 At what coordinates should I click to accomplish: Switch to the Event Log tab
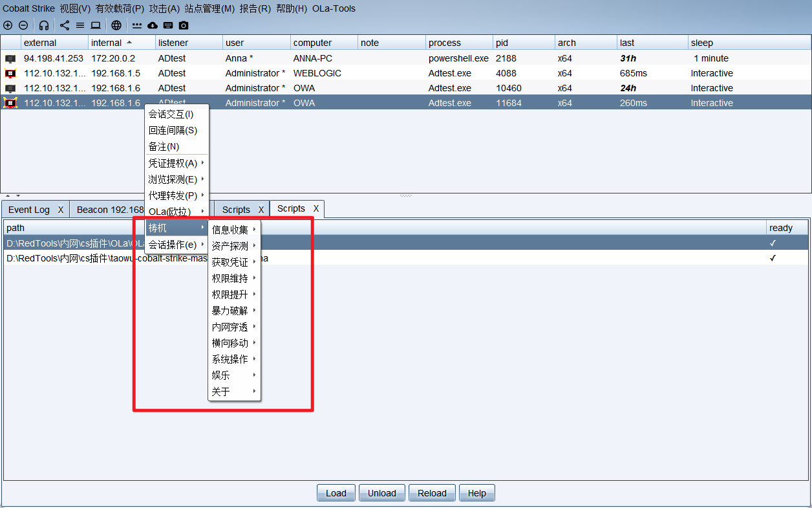point(29,210)
